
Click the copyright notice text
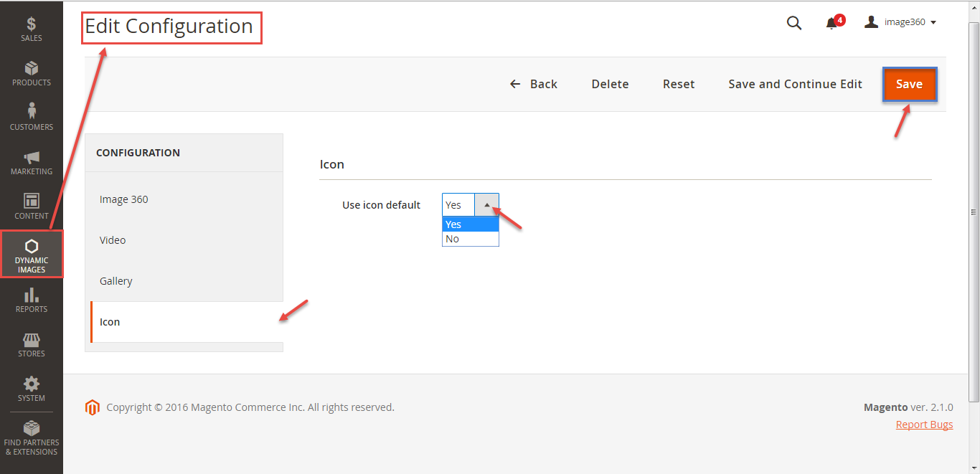click(250, 407)
